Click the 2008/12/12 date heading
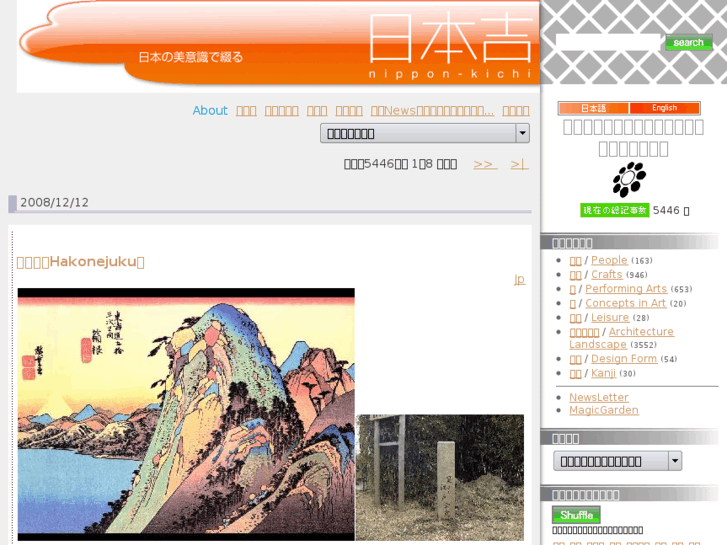This screenshot has height=545, width=727. tap(54, 202)
